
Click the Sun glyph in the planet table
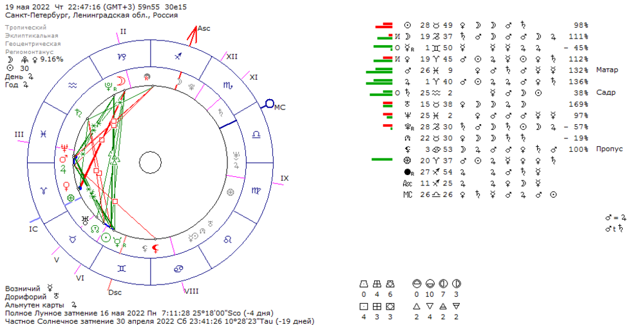[408, 25]
